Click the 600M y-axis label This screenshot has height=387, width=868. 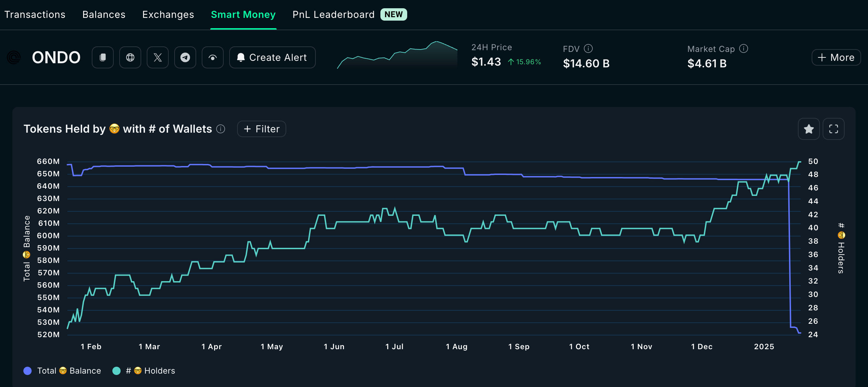click(48, 236)
